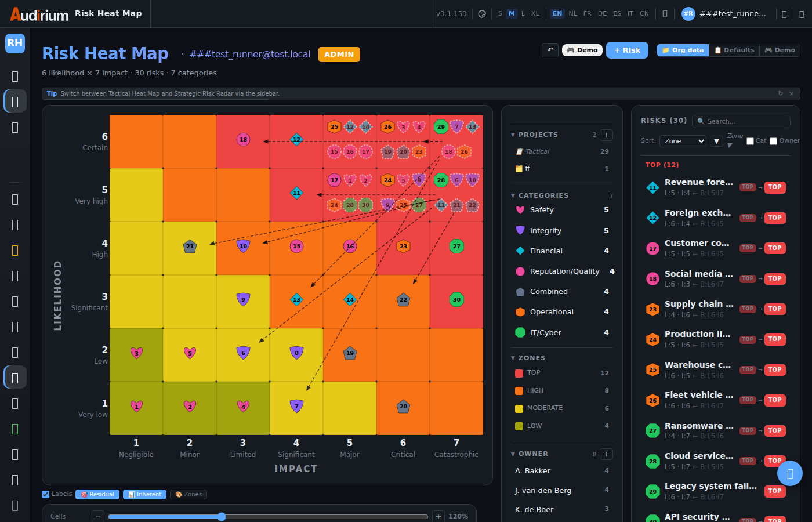Switch to Demo data source tab
This screenshot has width=812, height=522.
(x=780, y=50)
